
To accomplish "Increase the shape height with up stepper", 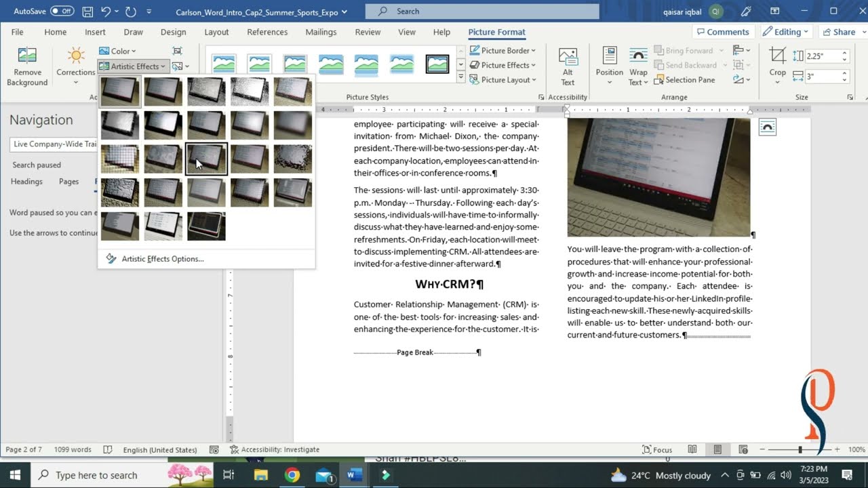I will click(x=844, y=54).
